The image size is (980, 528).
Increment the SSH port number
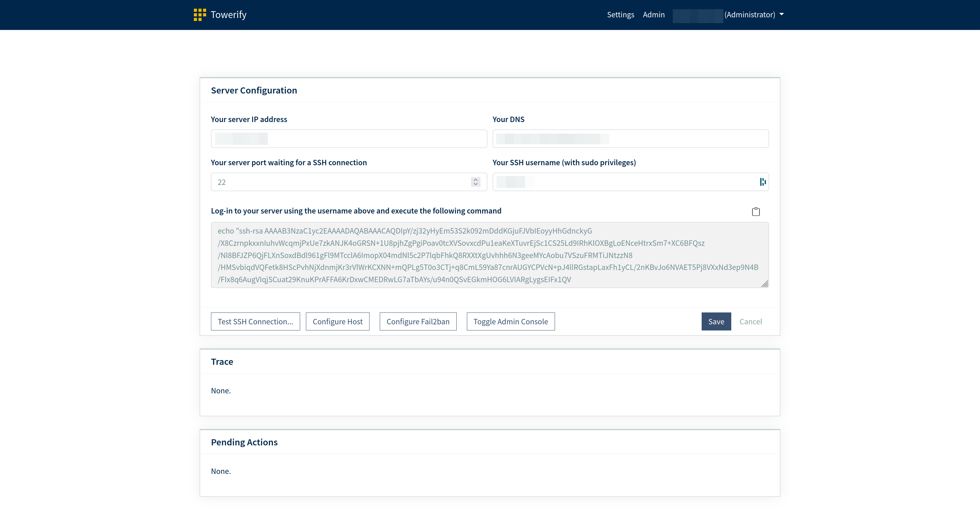click(x=476, y=180)
